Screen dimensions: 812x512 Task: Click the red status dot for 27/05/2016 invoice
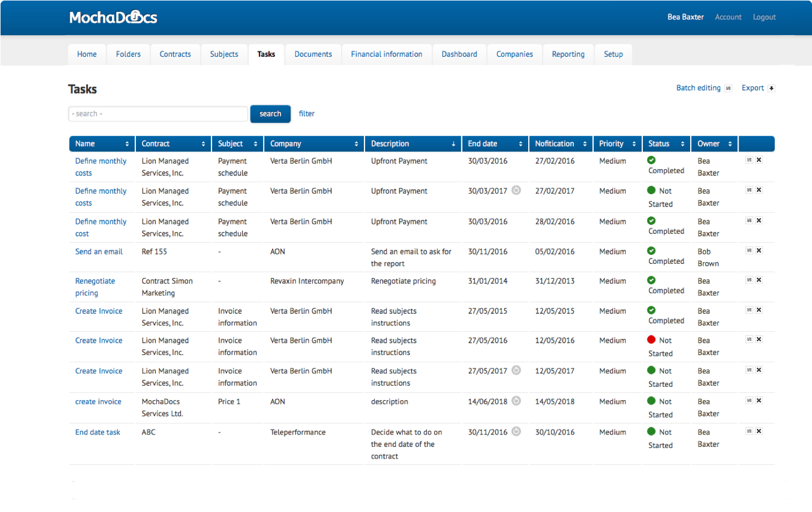click(651, 339)
